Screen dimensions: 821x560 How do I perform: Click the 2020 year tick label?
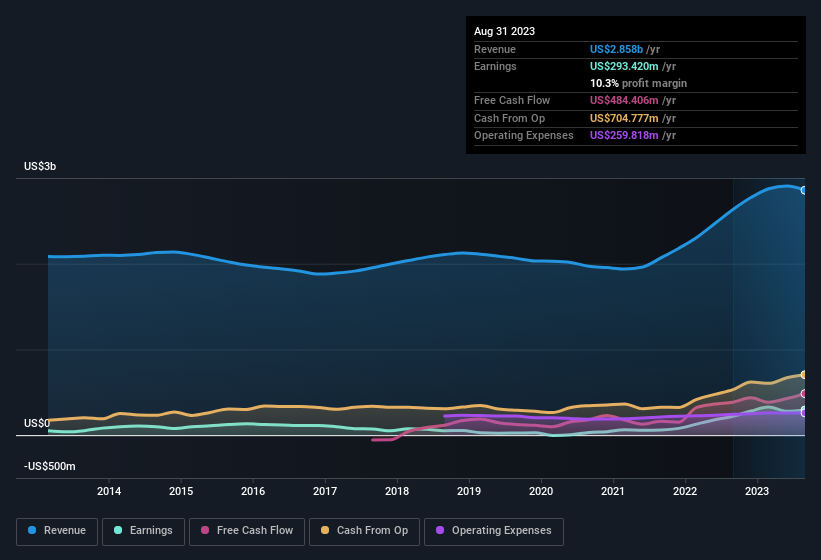(541, 491)
